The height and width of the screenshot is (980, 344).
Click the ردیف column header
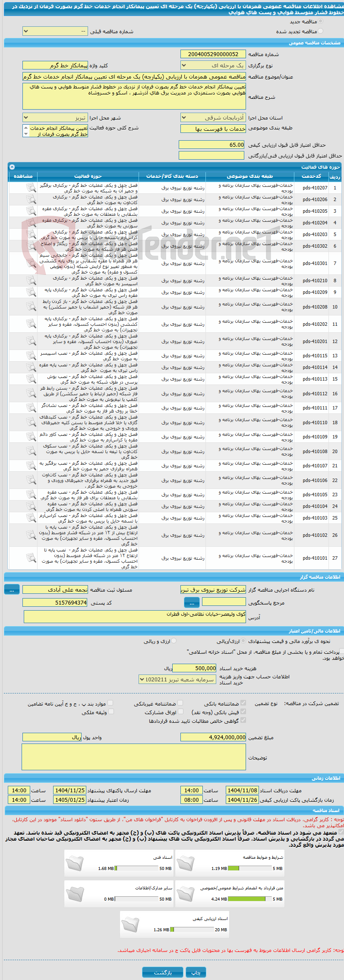pos(335,176)
